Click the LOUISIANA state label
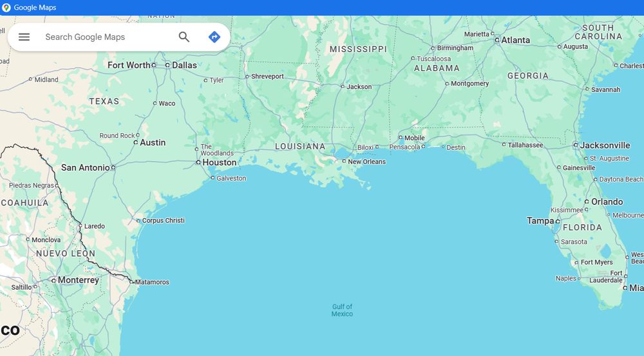Screen dimensions: 644x356 tap(300, 147)
